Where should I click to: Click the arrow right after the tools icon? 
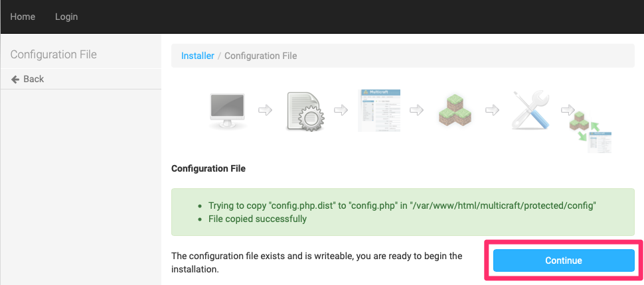click(x=568, y=109)
